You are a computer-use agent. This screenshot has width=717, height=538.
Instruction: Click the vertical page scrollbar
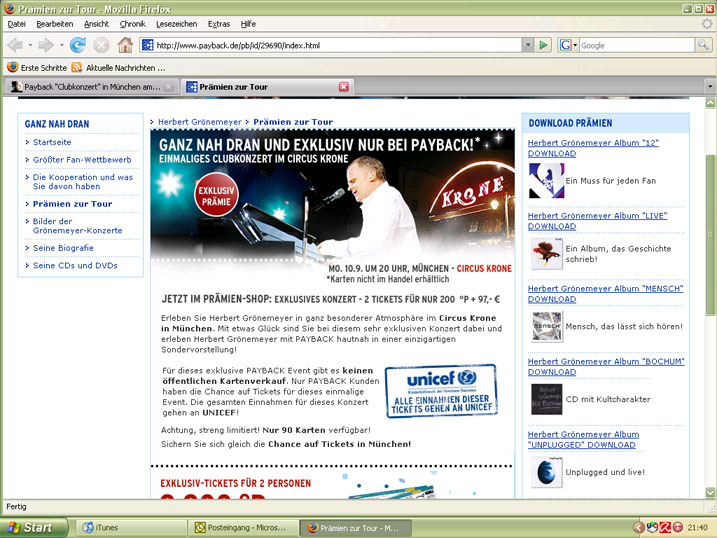pos(709,300)
